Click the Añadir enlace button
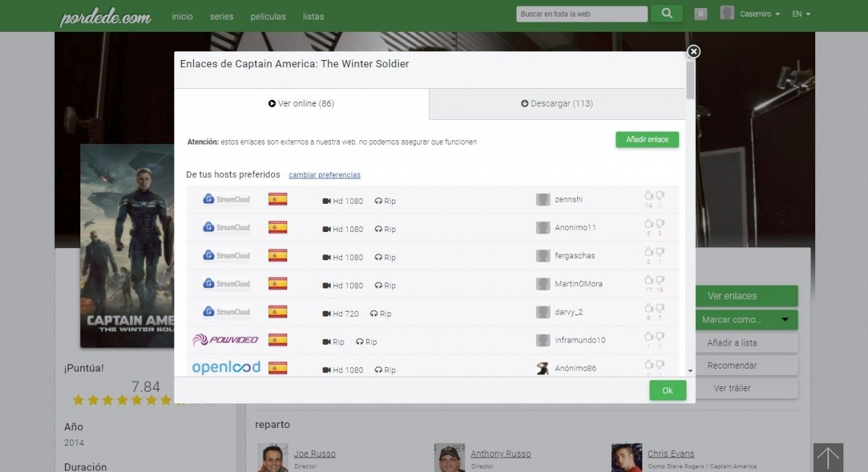Image resolution: width=868 pixels, height=472 pixels. pos(647,140)
